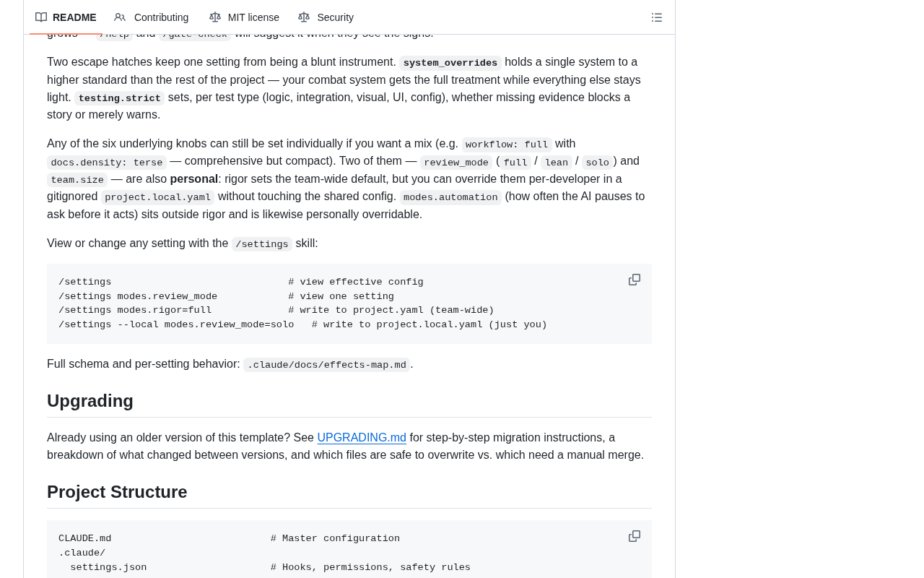The image size is (924, 578).
Task: Switch to the Security tab
Action: click(326, 17)
